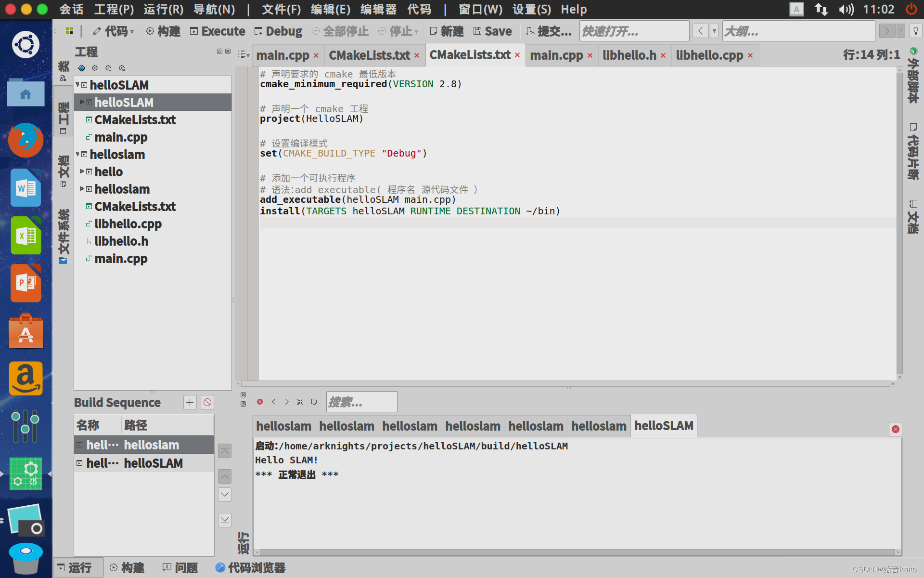Click the red stop icon left of output search

(x=260, y=402)
